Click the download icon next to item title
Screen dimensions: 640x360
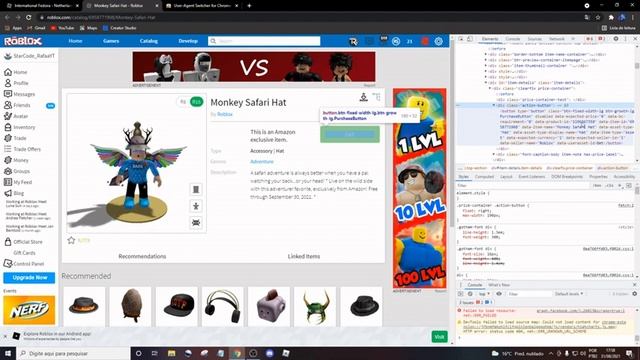pos(363,97)
